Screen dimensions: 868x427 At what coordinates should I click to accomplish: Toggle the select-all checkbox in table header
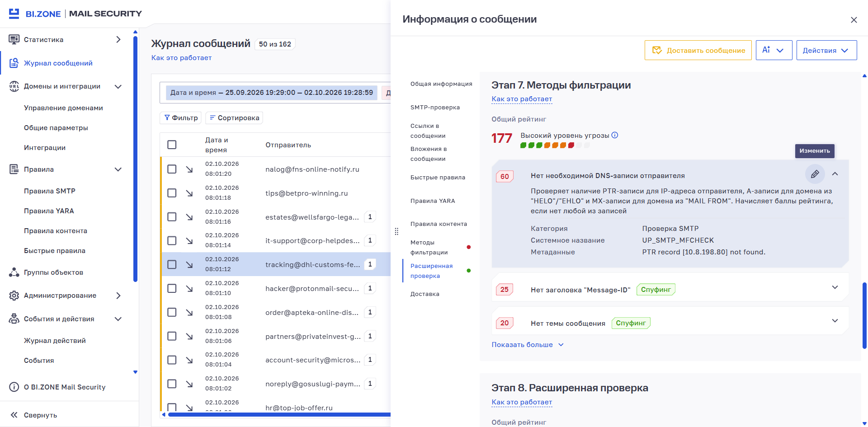[x=172, y=145]
